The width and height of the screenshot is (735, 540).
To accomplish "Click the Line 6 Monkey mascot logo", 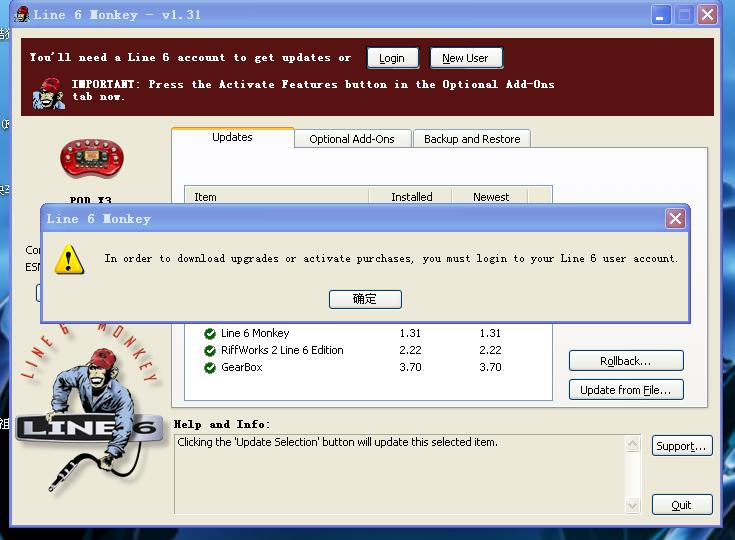I will [x=90, y=407].
